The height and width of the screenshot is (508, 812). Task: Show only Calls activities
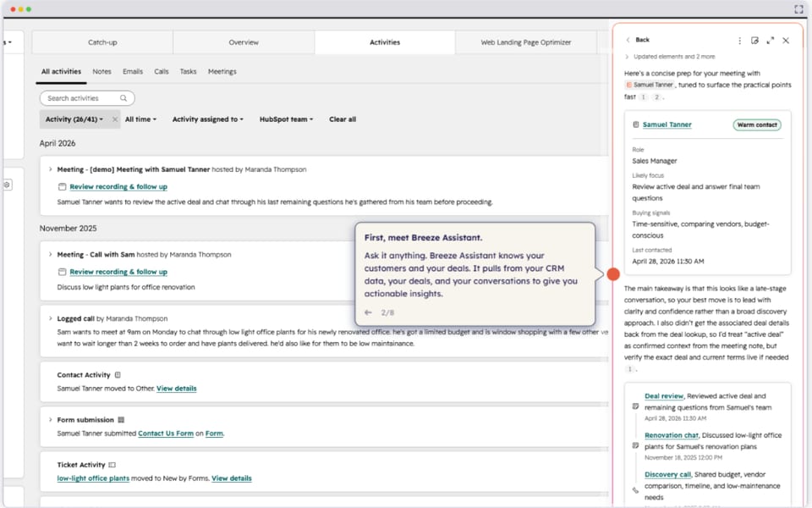pos(162,71)
